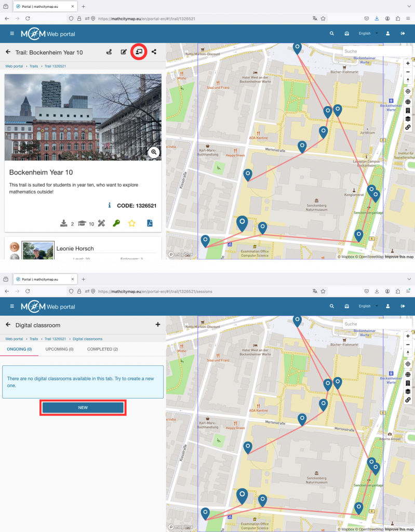Open the route icon in the trail header
This screenshot has width=415, height=532.
109,52
